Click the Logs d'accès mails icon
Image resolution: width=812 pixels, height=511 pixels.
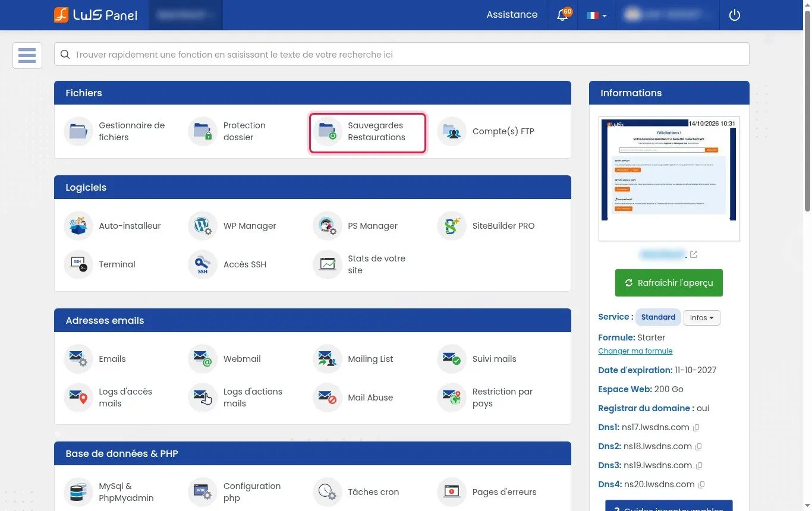(x=78, y=398)
